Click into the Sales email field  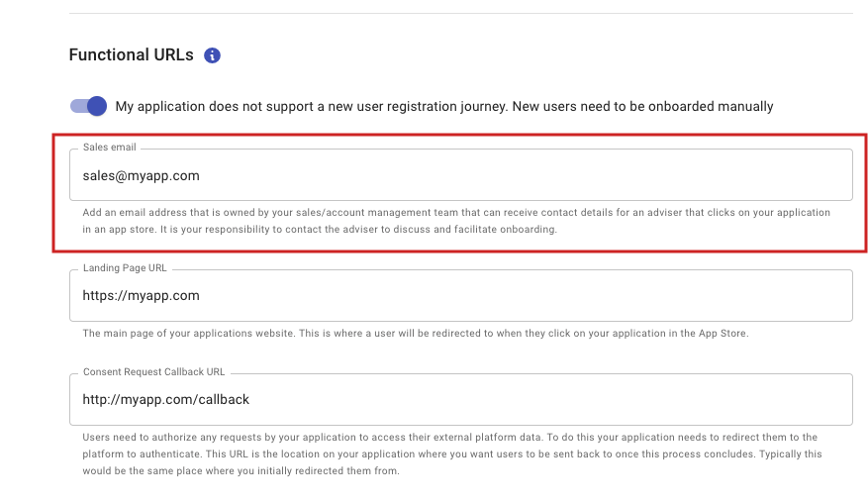point(460,175)
